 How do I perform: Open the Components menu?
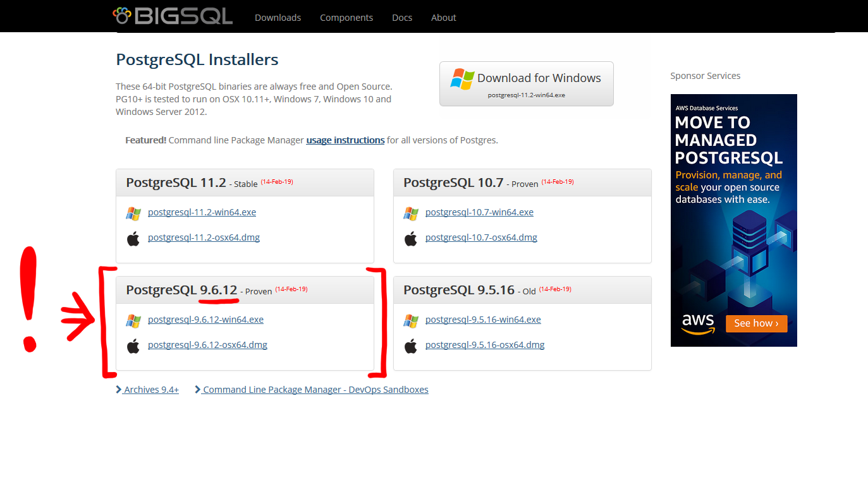click(346, 18)
